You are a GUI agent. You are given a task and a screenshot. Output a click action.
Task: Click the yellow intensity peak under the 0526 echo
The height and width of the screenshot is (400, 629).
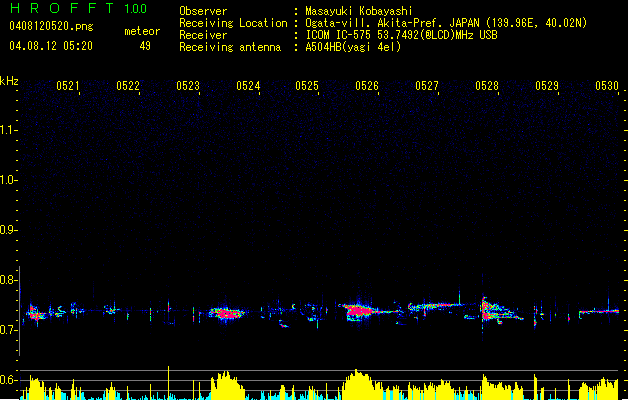(358, 383)
